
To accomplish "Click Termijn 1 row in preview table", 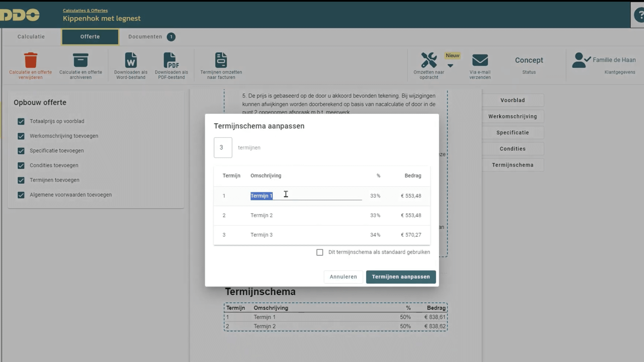I will click(336, 317).
